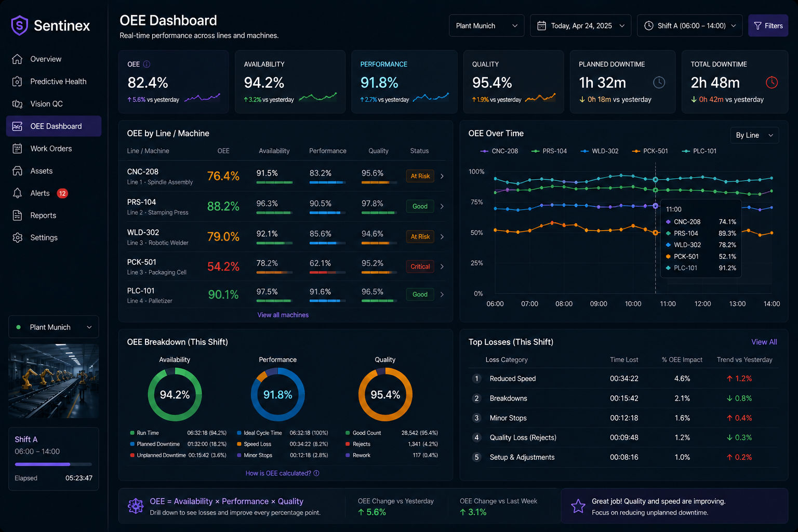
Task: Click the factory floor thumbnail image
Action: (x=54, y=381)
